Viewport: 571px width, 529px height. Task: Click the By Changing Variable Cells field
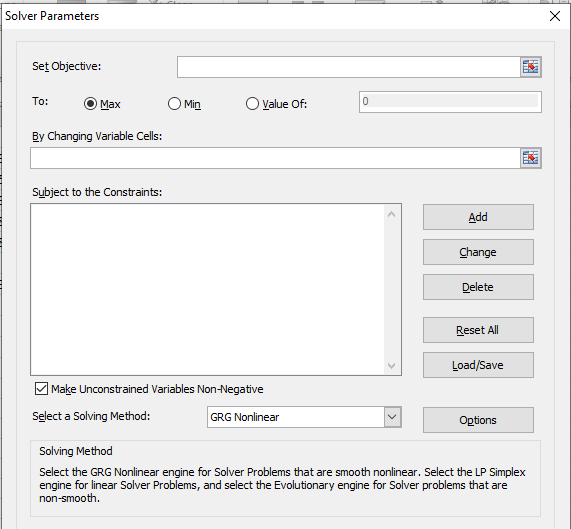275,158
